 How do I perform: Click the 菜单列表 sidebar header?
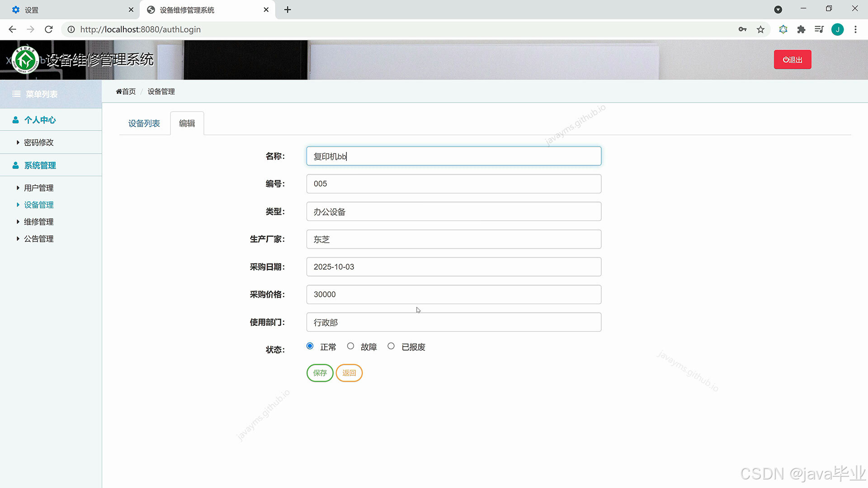[51, 94]
